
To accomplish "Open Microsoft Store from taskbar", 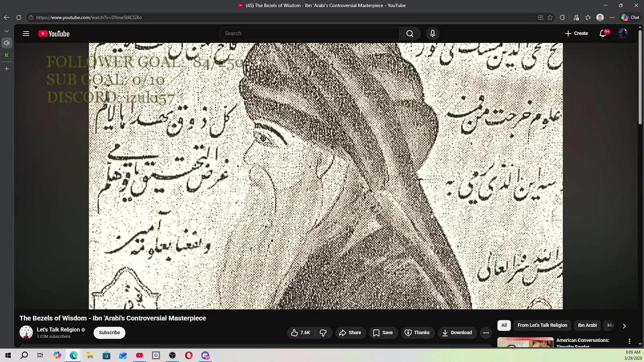I will click(107, 355).
